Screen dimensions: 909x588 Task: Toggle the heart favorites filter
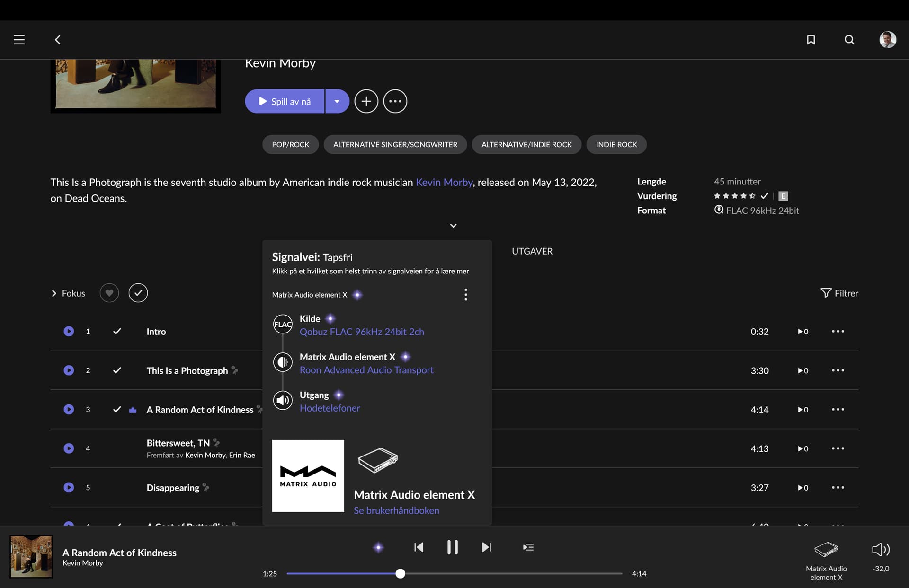point(109,293)
